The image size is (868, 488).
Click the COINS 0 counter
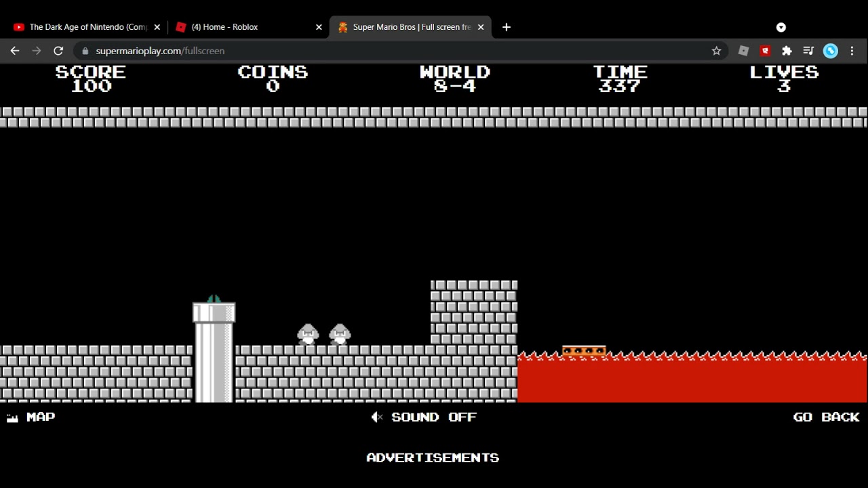[273, 79]
